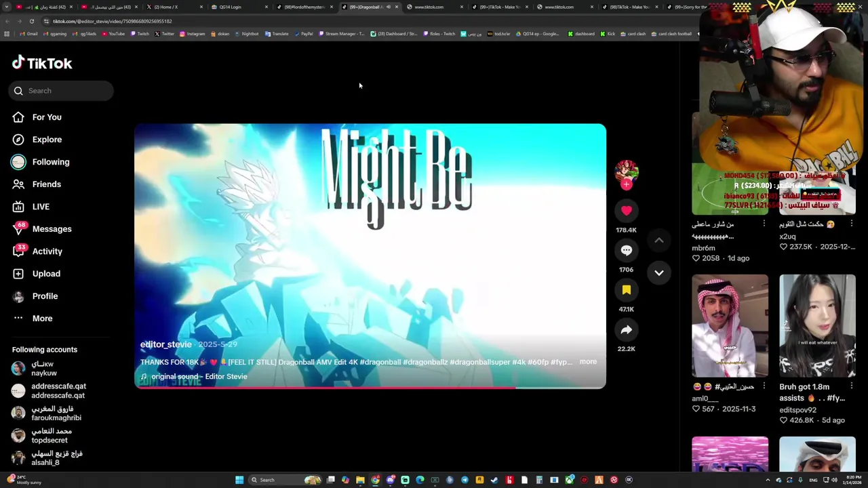This screenshot has width=868, height=488.
Task: Open the Activity notifications
Action: tap(47, 251)
